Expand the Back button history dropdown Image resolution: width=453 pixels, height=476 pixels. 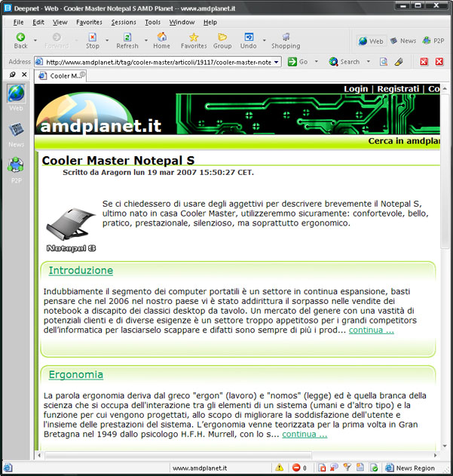(35, 41)
